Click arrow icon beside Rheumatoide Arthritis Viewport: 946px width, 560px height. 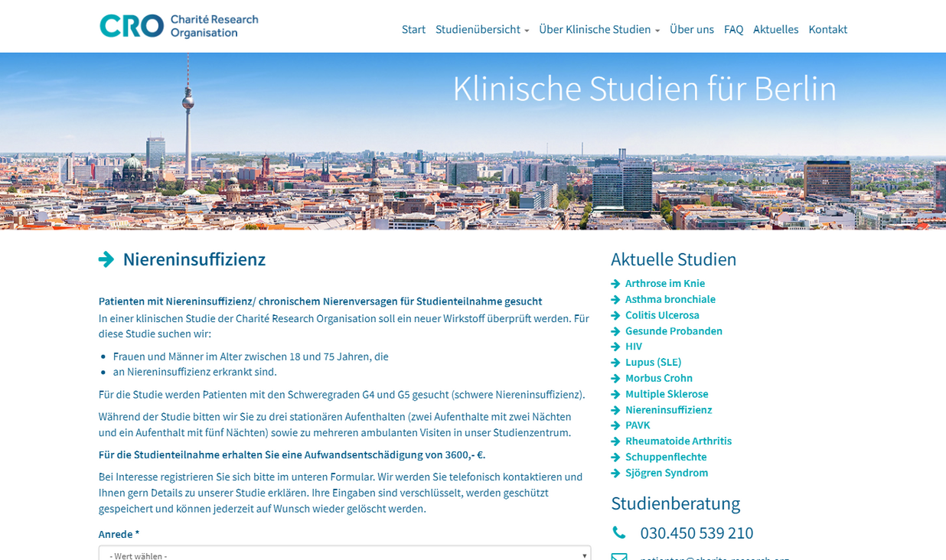coord(615,441)
